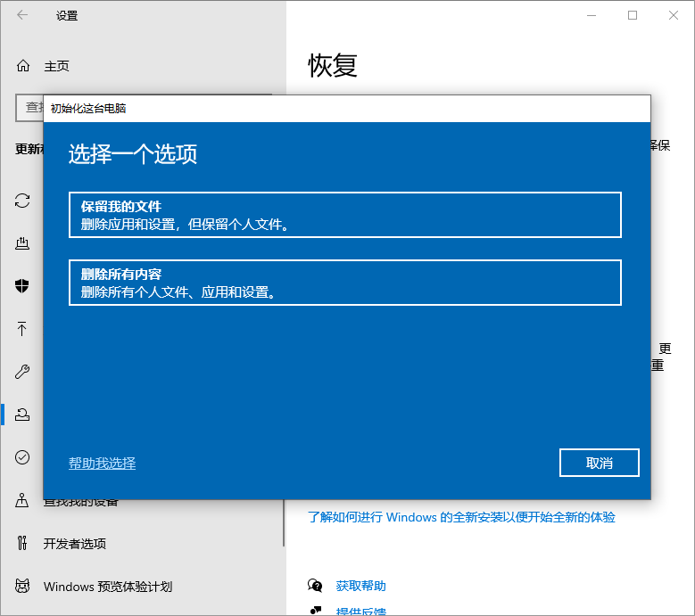Click the Windows Insider cat icon
The height and width of the screenshot is (616, 695).
point(22,586)
